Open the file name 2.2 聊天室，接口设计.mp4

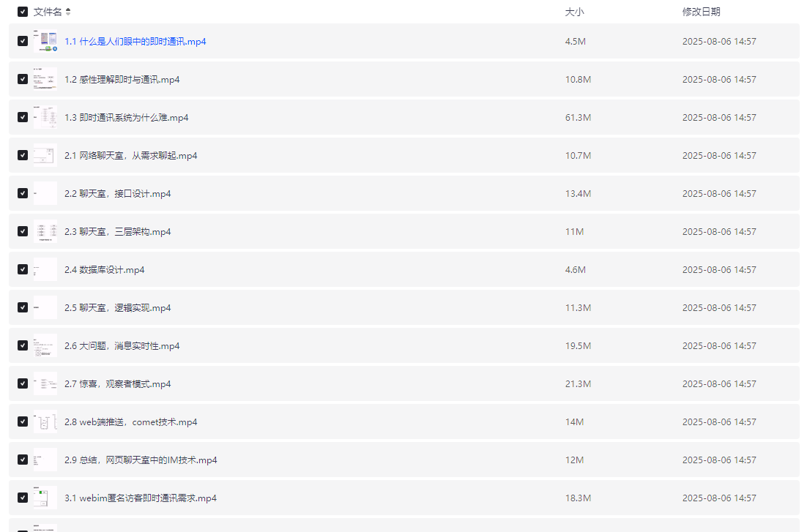(x=117, y=194)
